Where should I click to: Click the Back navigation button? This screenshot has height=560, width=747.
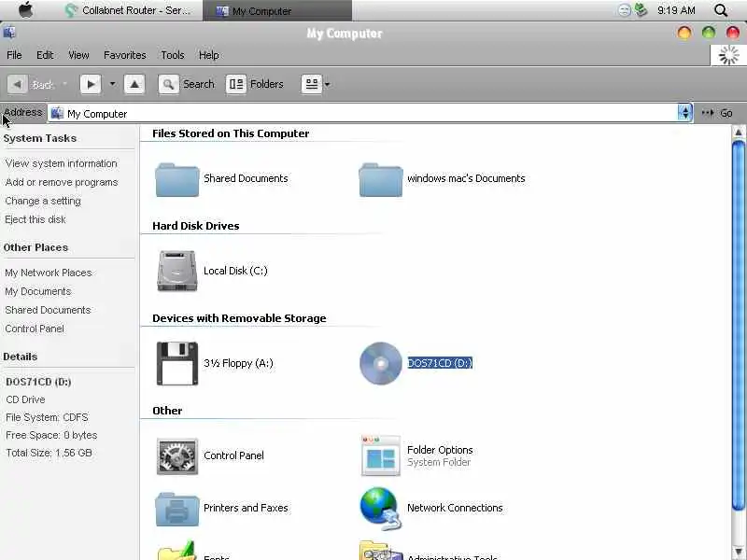[31, 85]
